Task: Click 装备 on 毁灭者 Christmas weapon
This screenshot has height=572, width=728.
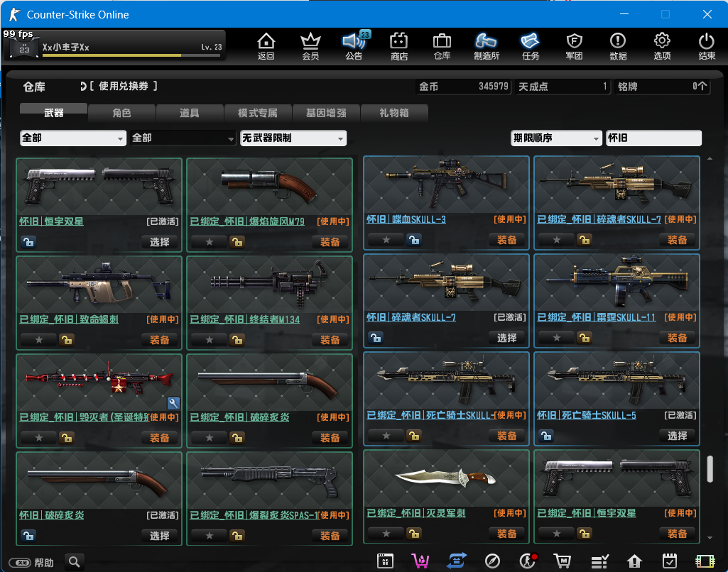Action: pyautogui.click(x=160, y=438)
